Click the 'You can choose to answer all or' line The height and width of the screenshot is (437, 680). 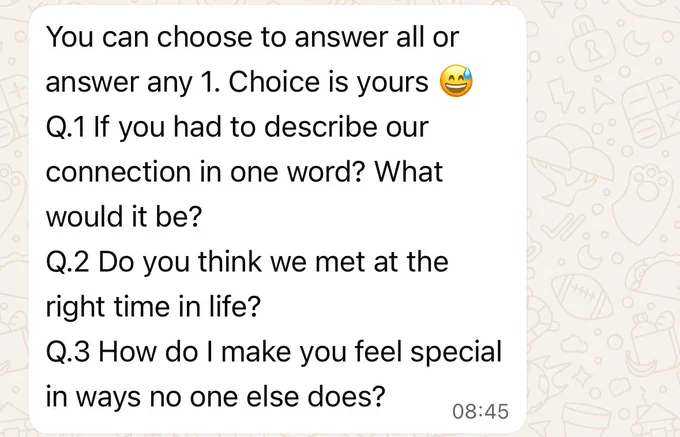(252, 36)
